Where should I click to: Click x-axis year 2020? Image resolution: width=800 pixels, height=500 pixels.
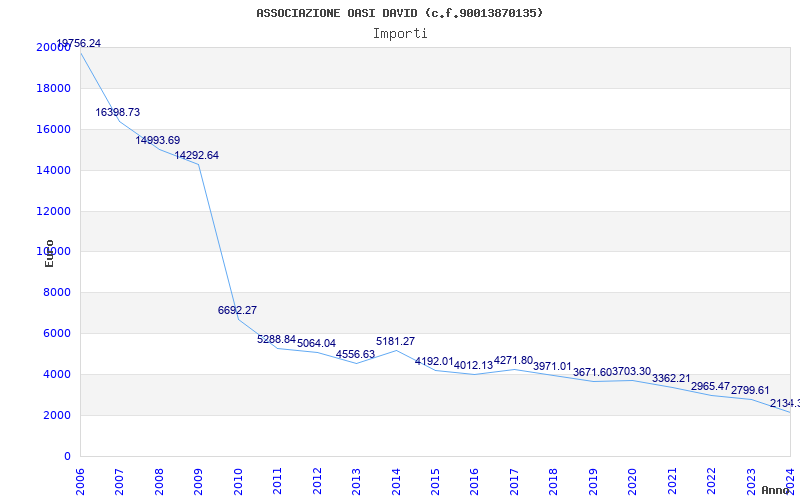point(632,481)
